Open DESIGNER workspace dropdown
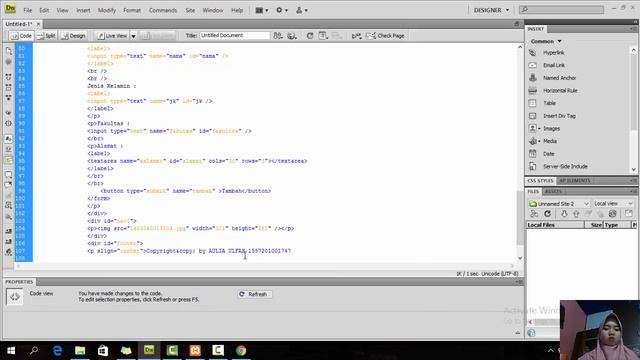The height and width of the screenshot is (360, 640). [x=491, y=10]
